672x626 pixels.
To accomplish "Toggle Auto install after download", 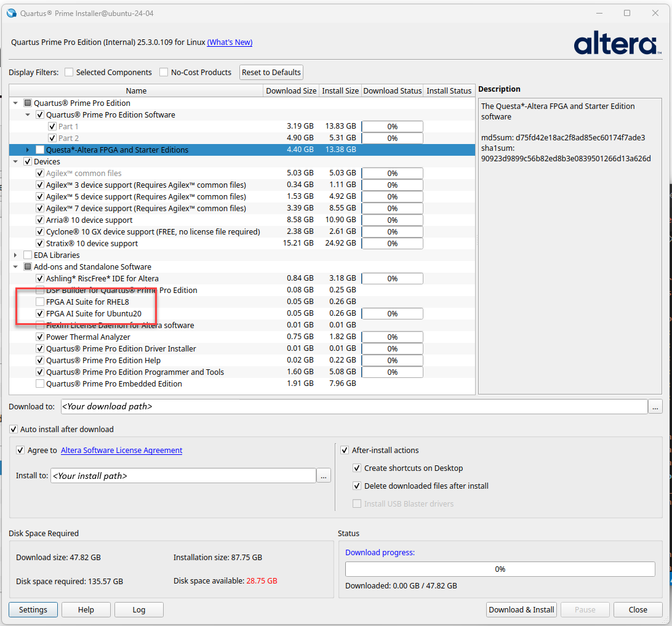I will pos(14,429).
